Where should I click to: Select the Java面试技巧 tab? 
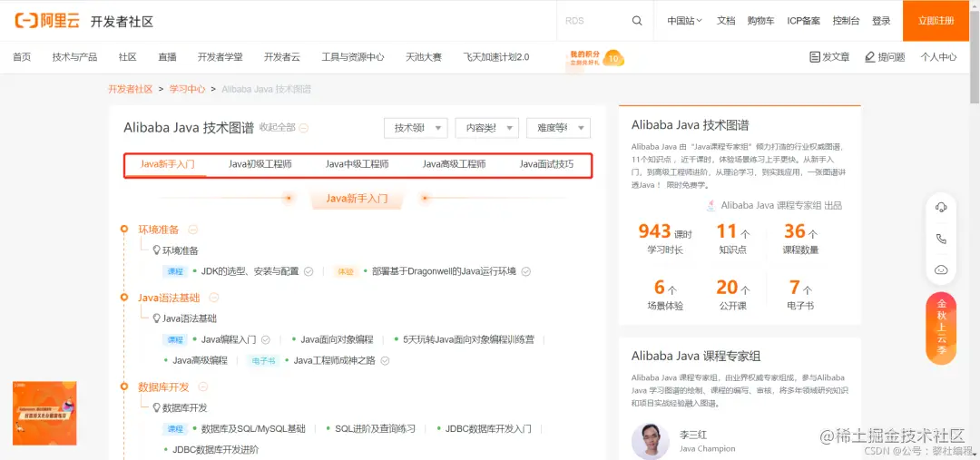coord(546,164)
